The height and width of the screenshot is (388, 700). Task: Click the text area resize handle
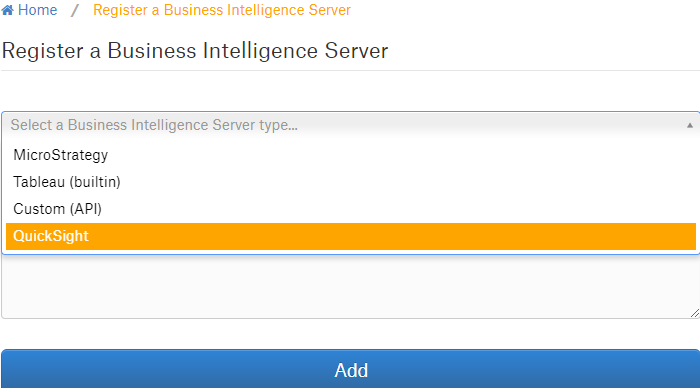(694, 313)
